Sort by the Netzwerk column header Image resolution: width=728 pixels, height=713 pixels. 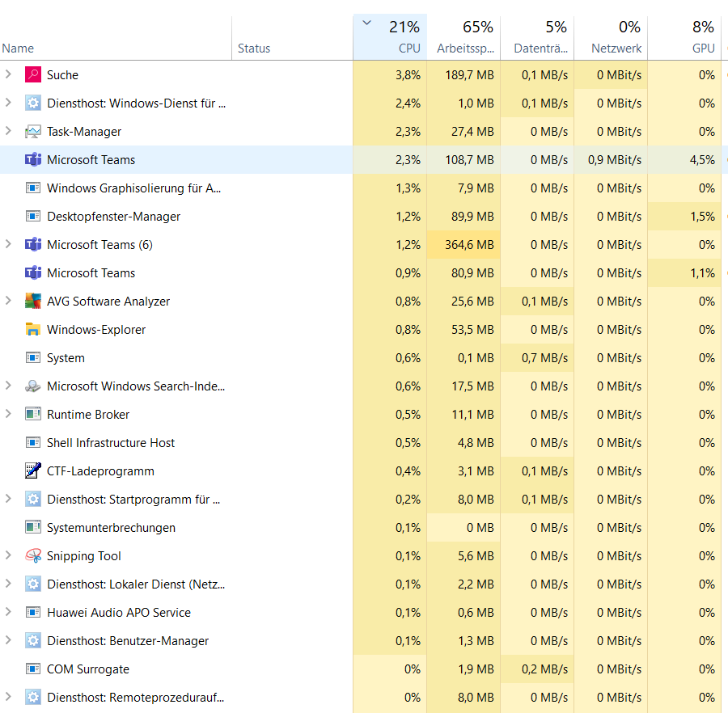611,37
